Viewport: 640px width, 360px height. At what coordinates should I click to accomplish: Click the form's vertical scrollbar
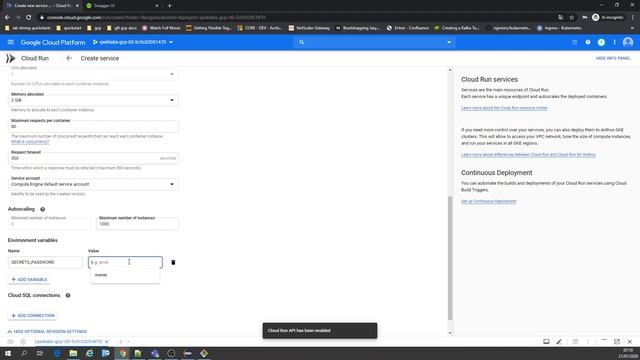pyautogui.click(x=450, y=258)
